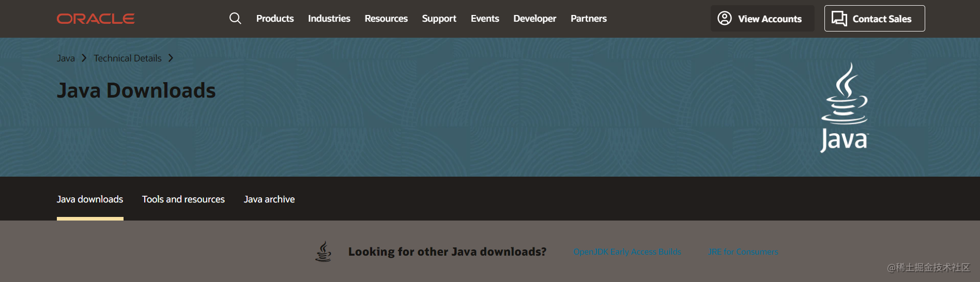Open the Resources menu
The height and width of the screenshot is (282, 980).
(386, 19)
